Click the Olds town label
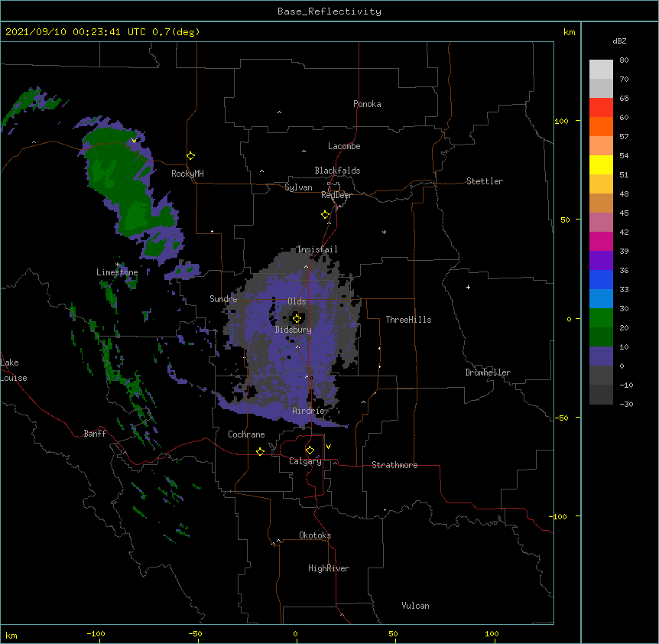The height and width of the screenshot is (644, 659). point(297,301)
